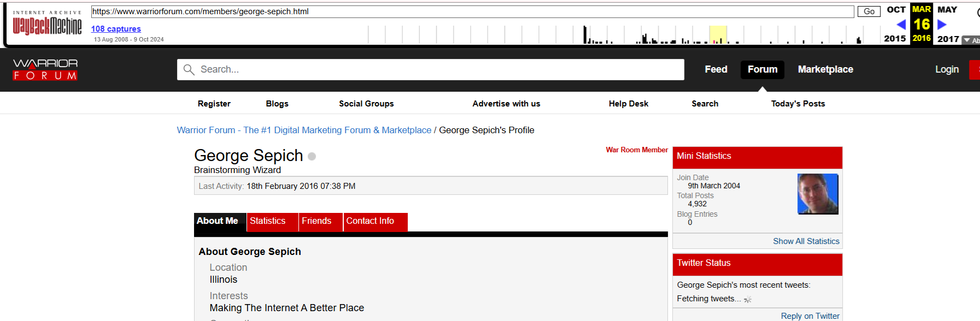Image resolution: width=980 pixels, height=321 pixels.
Task: Click the Warrior Forum search box
Action: click(437, 69)
